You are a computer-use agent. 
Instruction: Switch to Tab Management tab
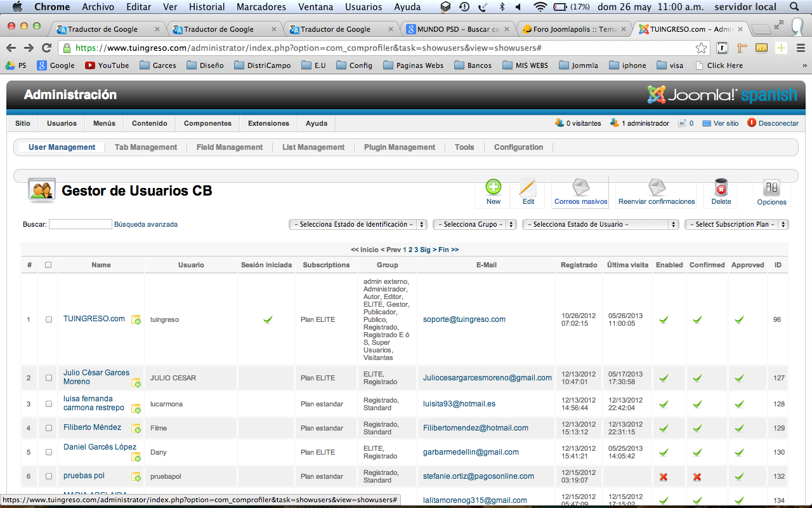(x=146, y=147)
